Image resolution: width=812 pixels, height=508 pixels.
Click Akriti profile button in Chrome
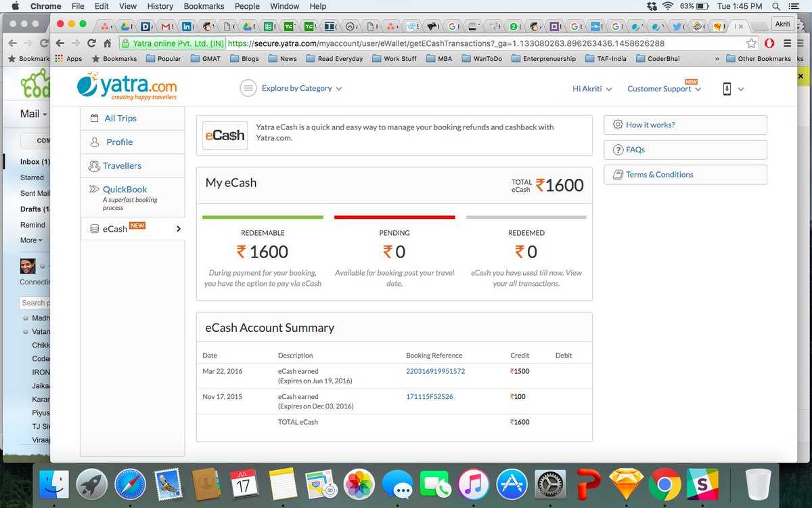pos(782,23)
